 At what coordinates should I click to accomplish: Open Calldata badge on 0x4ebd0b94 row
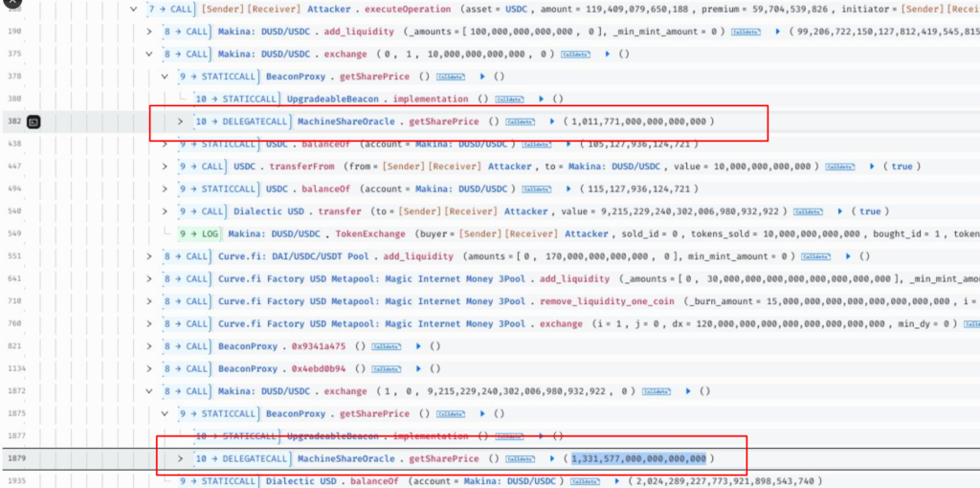point(386,368)
